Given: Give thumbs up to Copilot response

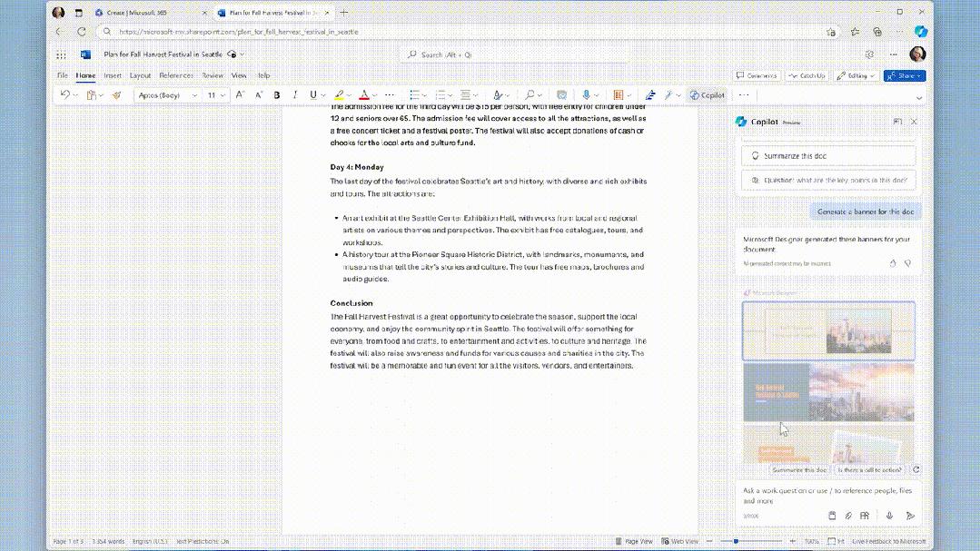Looking at the screenshot, I should [893, 263].
